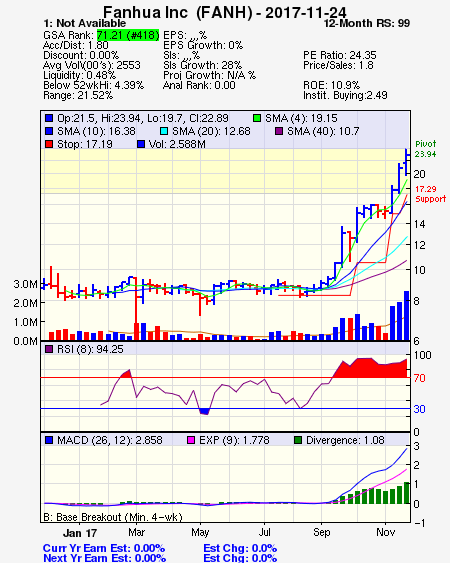
Task: Click 'Curr Yr Earn Est: 0.00%' text
Action: (x=104, y=548)
